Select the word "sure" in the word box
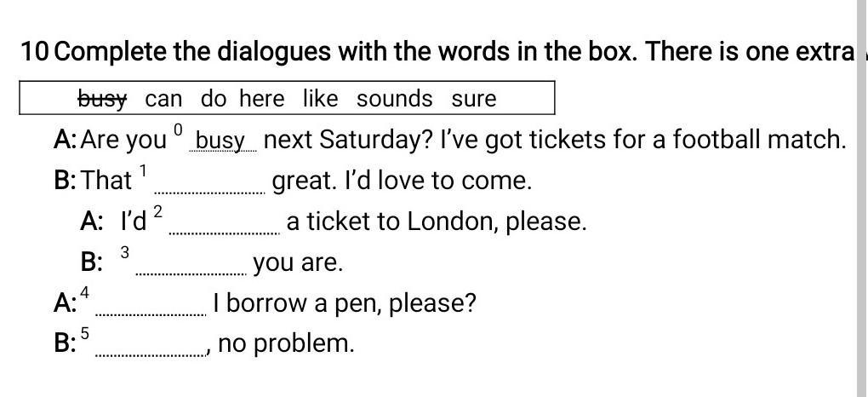 [473, 99]
